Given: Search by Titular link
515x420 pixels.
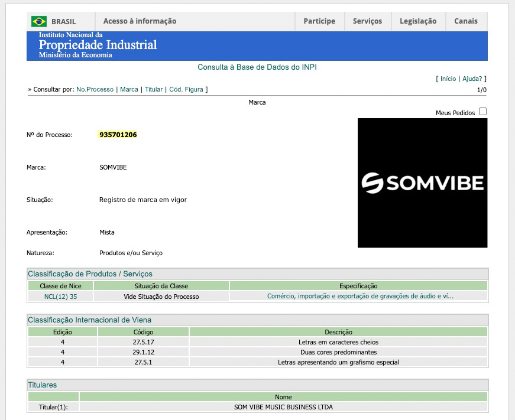Looking at the screenshot, I should 154,89.
